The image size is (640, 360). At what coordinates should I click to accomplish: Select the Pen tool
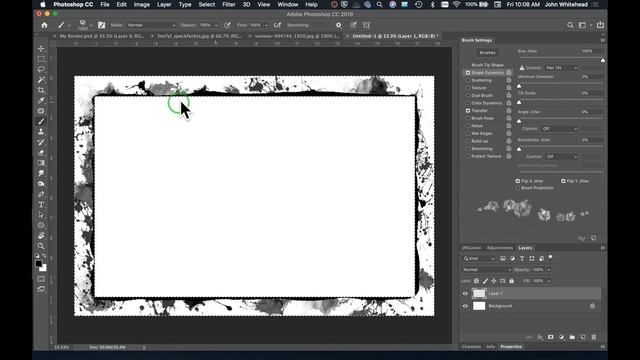(41, 194)
